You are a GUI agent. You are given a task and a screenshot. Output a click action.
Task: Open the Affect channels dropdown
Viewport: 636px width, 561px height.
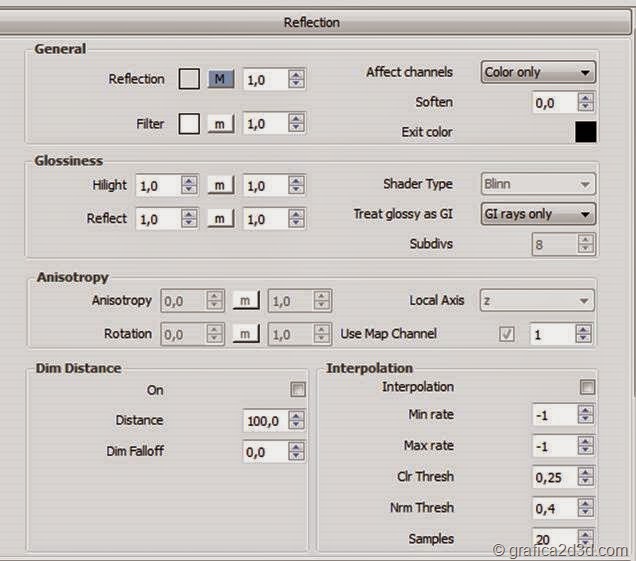click(538, 72)
